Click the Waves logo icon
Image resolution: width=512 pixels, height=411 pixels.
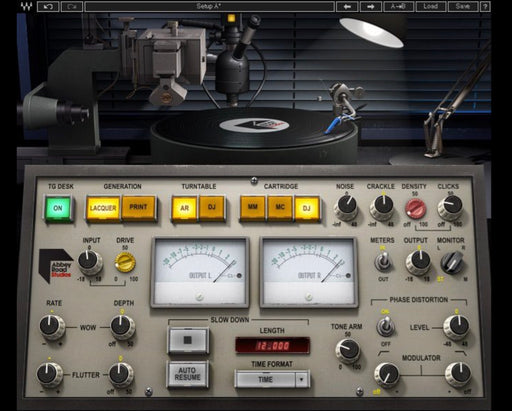pos(26,6)
